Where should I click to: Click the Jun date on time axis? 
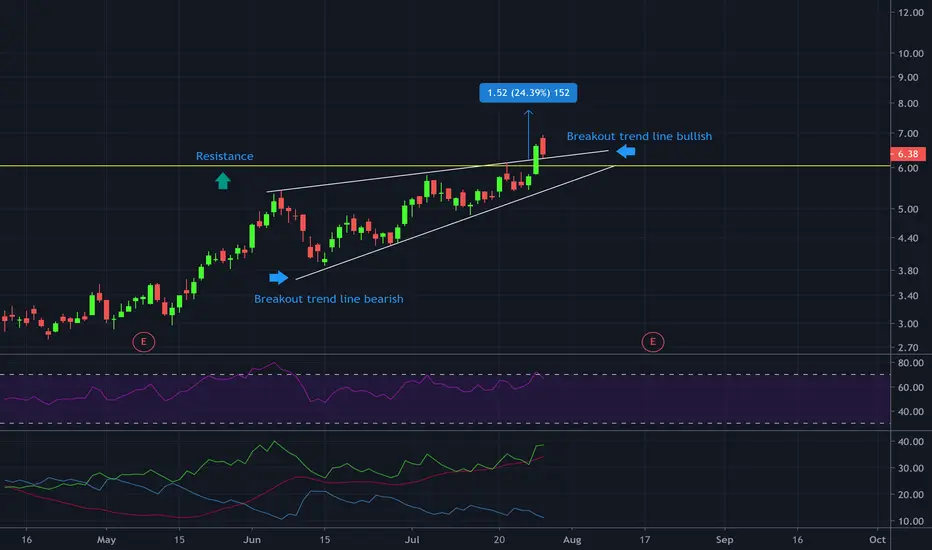pyautogui.click(x=252, y=540)
